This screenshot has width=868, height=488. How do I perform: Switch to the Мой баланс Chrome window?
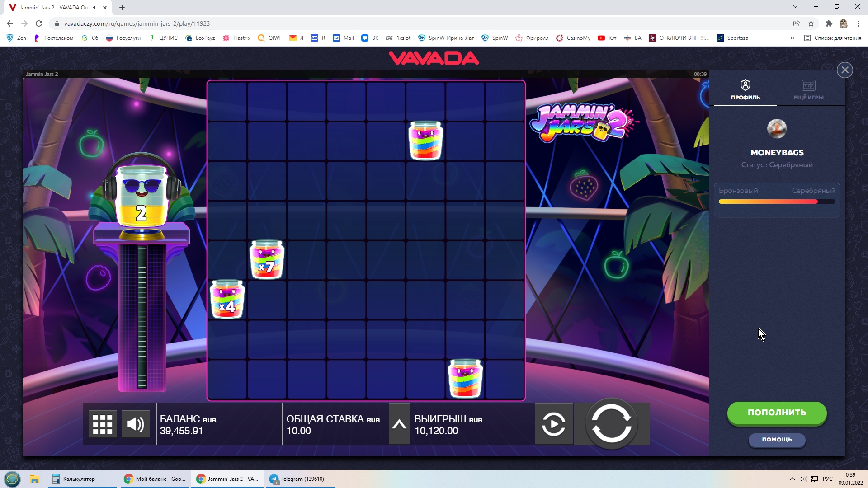click(x=156, y=479)
